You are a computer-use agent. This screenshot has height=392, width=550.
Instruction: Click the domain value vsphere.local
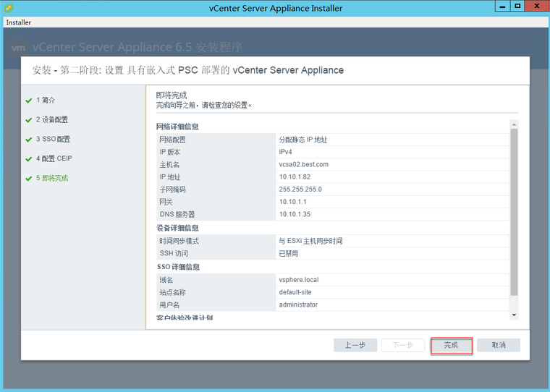(x=299, y=280)
